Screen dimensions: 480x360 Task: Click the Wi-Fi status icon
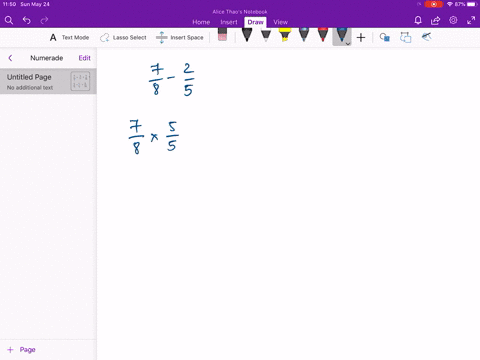click(x=450, y=4)
